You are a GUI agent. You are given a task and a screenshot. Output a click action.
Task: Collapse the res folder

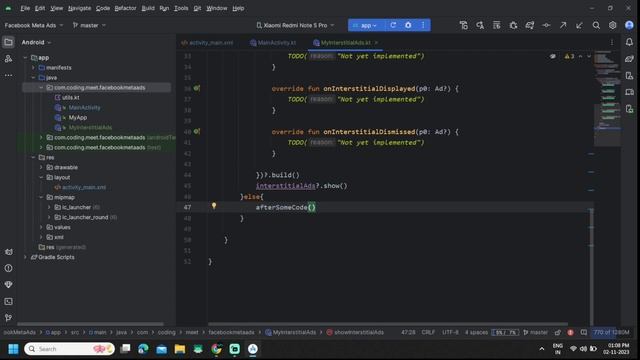tap(33, 157)
